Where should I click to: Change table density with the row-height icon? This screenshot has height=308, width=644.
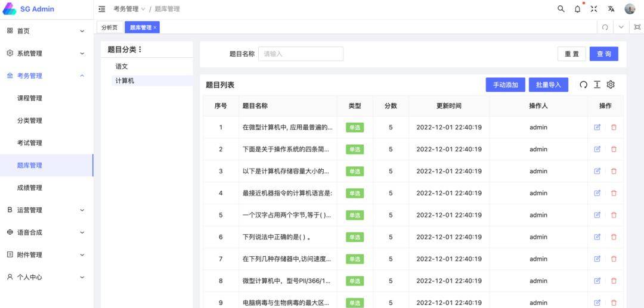[x=597, y=85]
